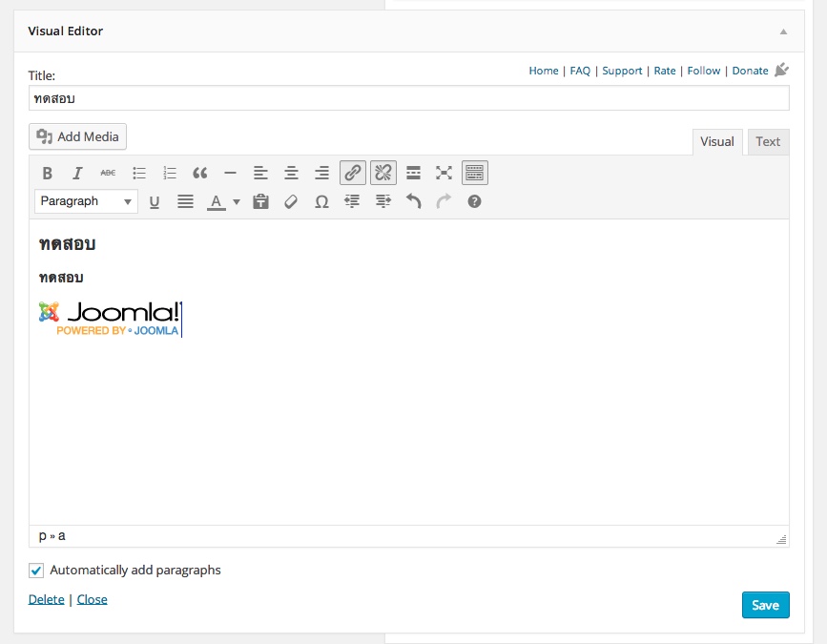Open the Paragraph format dropdown
The width and height of the screenshot is (827, 644).
click(86, 201)
